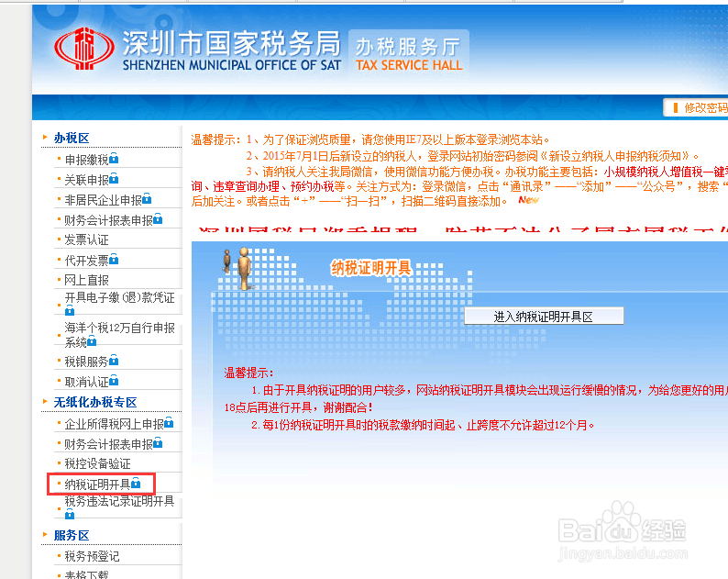
Task: Click the lock icon beside 申报缴税
Action: [x=114, y=159]
